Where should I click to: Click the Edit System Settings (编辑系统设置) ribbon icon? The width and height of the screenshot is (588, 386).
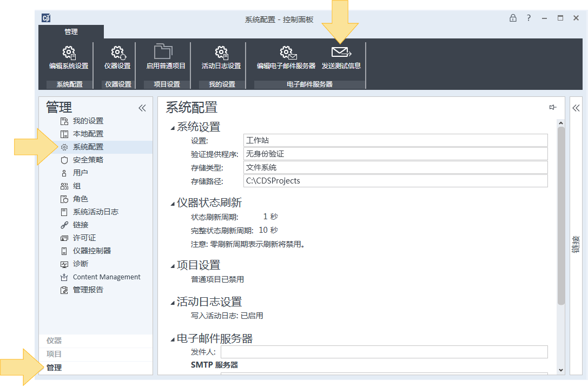[69, 53]
